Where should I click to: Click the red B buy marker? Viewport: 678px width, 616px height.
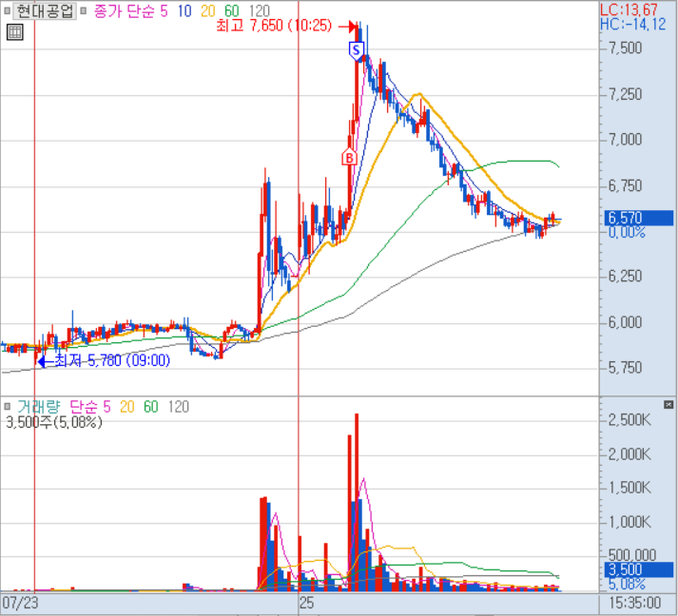[x=349, y=157]
